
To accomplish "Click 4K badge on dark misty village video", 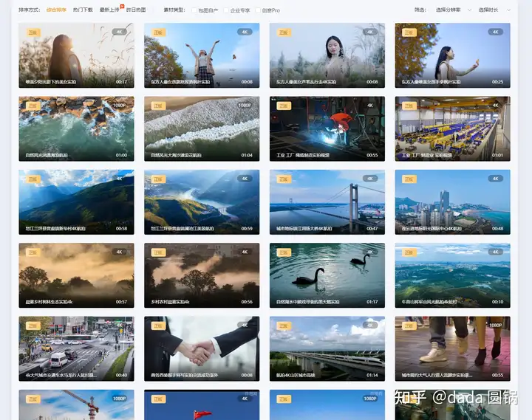I will [245, 252].
